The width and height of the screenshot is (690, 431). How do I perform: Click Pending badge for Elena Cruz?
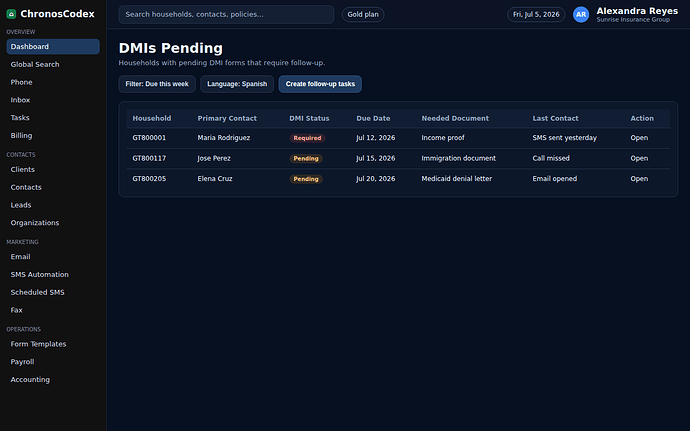[x=306, y=179]
